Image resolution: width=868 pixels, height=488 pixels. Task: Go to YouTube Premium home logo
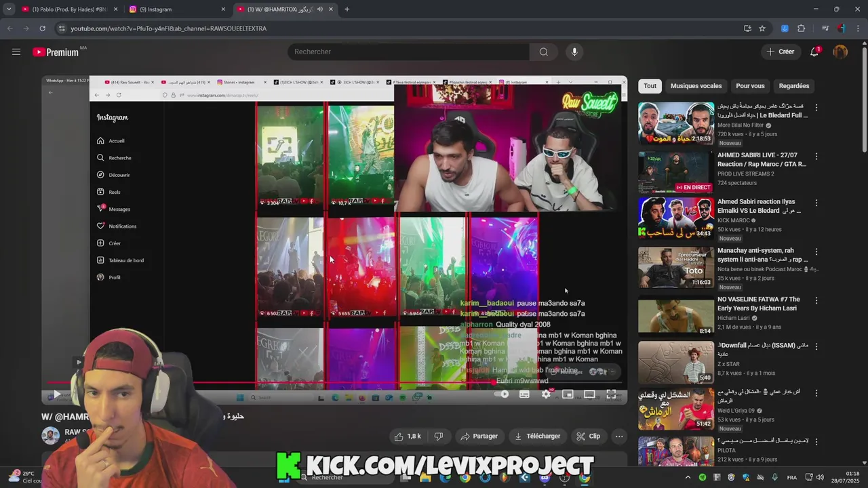pyautogui.click(x=57, y=52)
